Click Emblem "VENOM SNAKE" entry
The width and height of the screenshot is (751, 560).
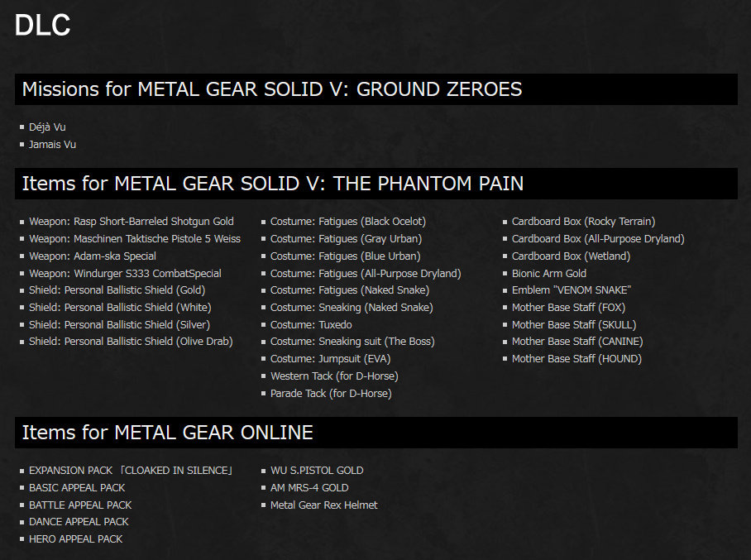571,290
